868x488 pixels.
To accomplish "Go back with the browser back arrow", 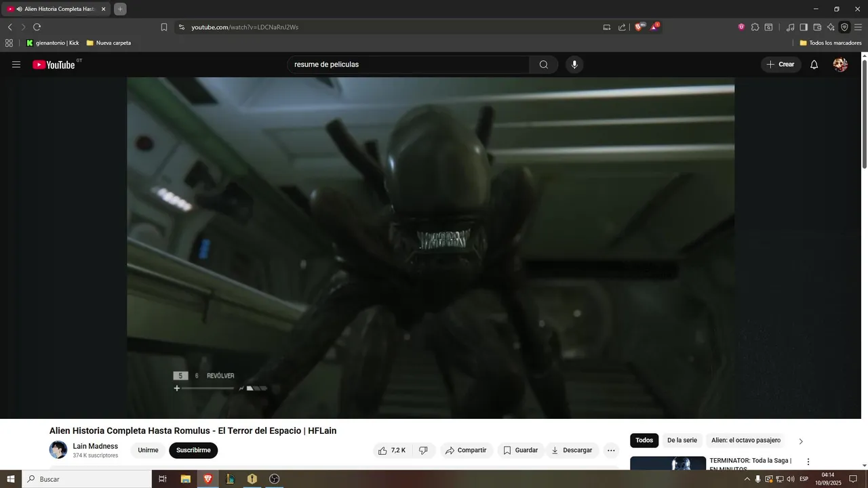I will (x=9, y=27).
